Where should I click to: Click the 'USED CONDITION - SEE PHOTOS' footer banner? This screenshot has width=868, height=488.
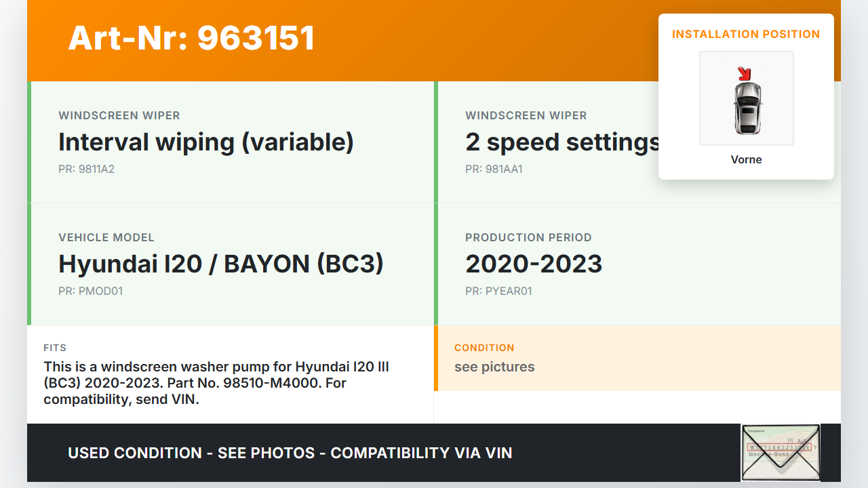pos(290,453)
